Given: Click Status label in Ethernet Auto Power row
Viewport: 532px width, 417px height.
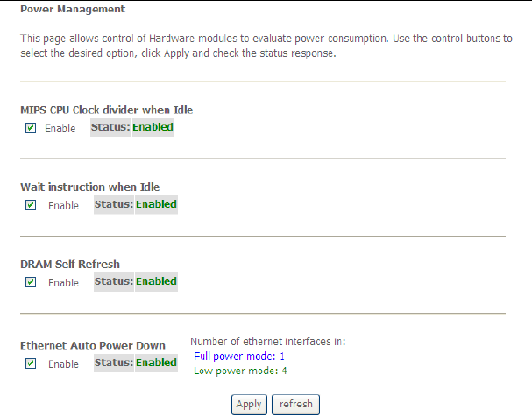Looking at the screenshot, I should tap(114, 363).
